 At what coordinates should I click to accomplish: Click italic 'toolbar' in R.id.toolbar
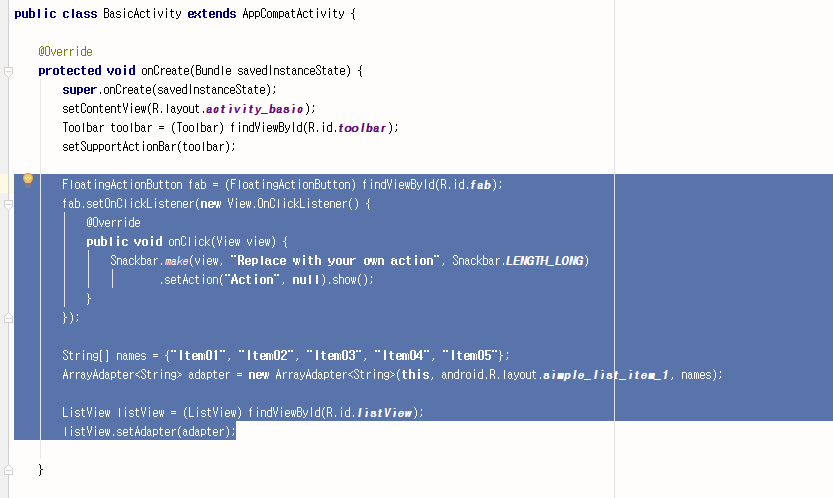click(362, 128)
